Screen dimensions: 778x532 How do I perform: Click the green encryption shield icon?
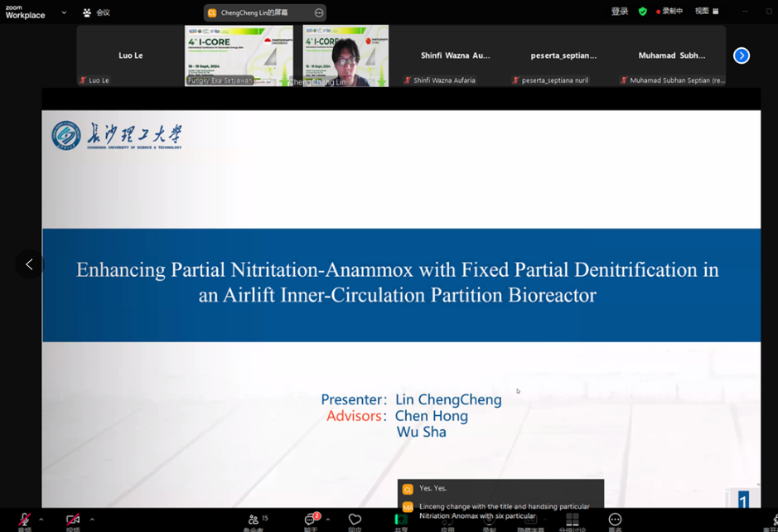click(642, 12)
